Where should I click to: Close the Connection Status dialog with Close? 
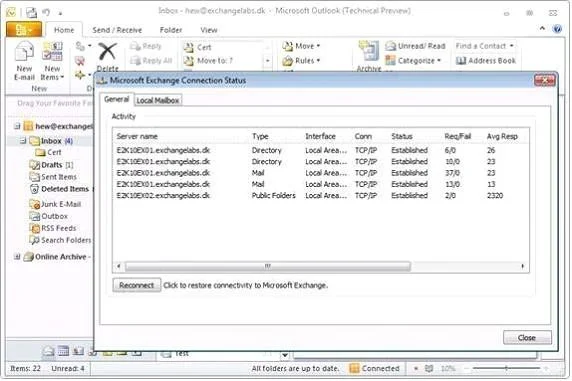[527, 338]
